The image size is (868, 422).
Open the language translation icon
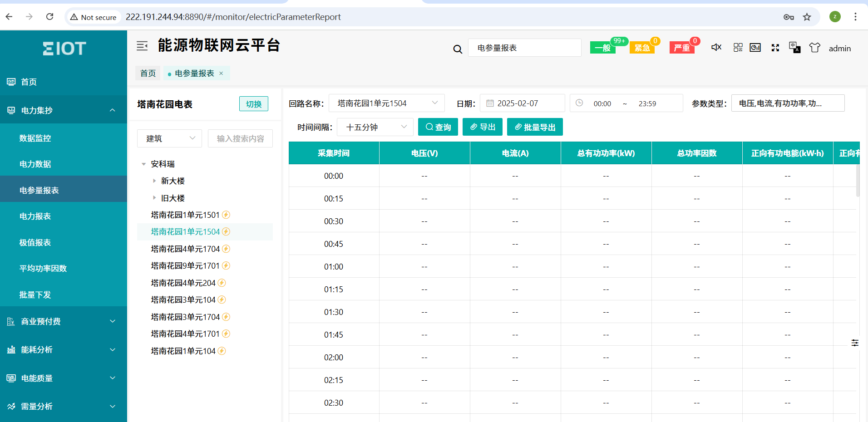pyautogui.click(x=794, y=48)
